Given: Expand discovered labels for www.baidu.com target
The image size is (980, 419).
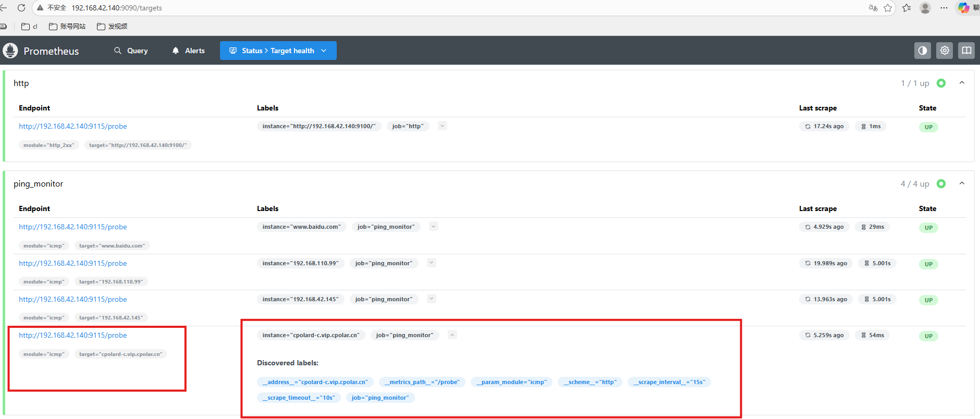Looking at the screenshot, I should [x=433, y=226].
